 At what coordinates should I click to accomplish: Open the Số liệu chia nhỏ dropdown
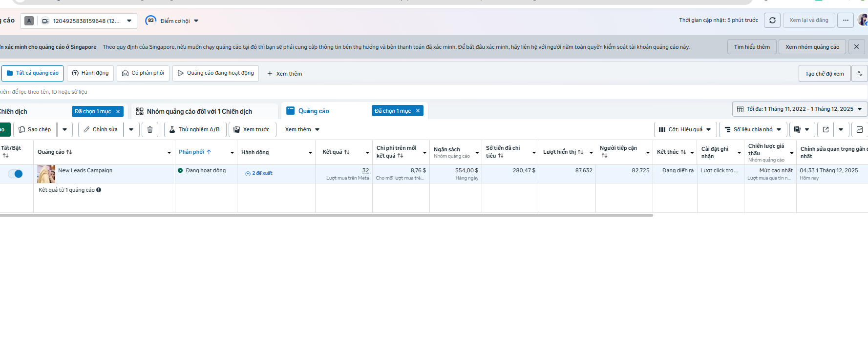753,129
